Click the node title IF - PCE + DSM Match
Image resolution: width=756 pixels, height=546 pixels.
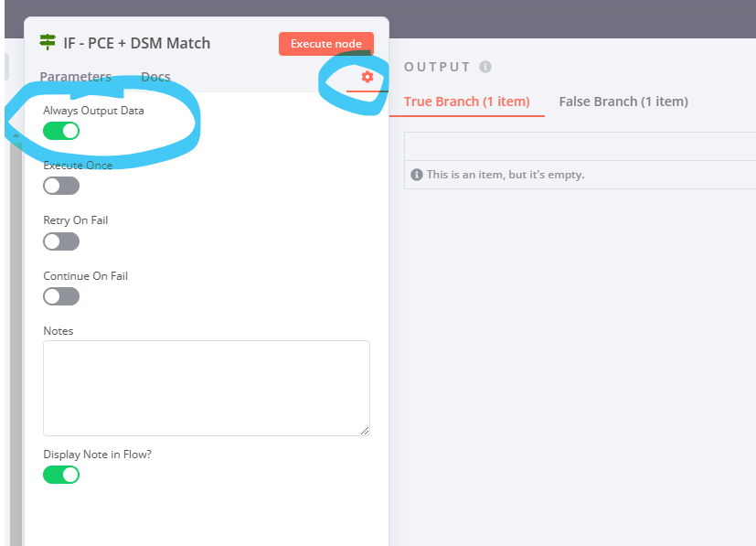(x=137, y=43)
